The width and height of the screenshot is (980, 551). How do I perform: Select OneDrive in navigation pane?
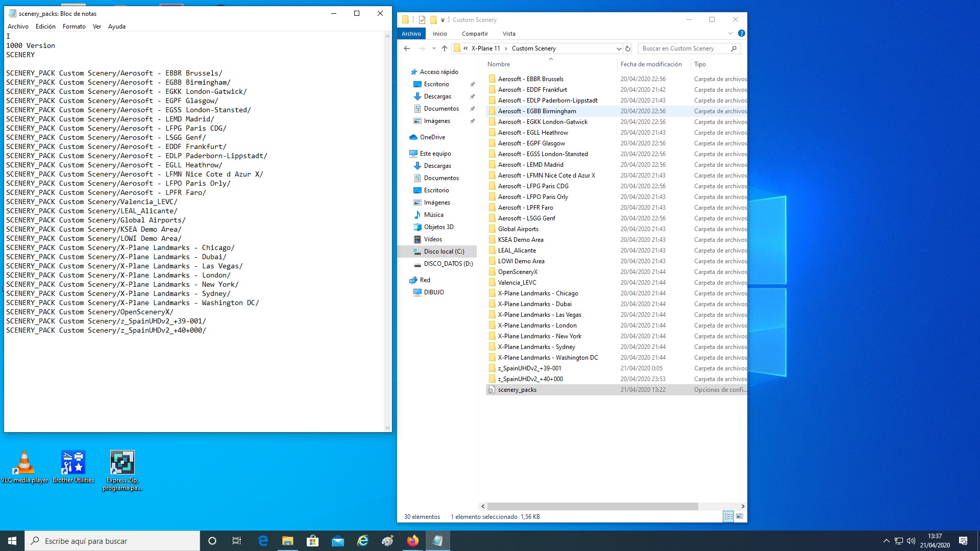click(432, 137)
